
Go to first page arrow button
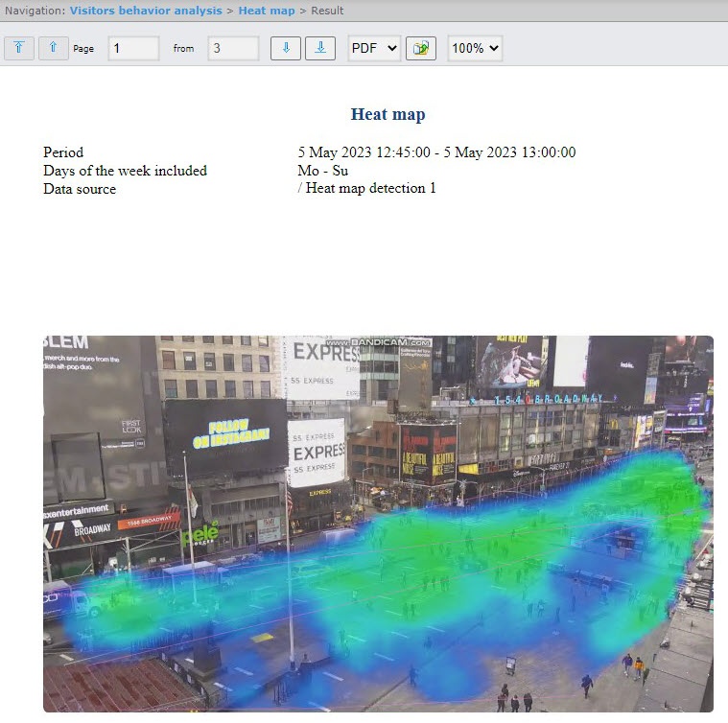tap(19, 48)
